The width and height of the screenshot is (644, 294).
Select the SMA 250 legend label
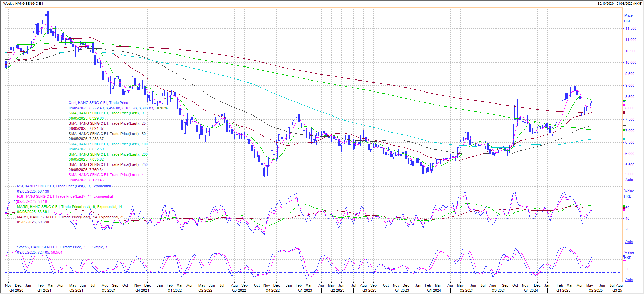(x=108, y=164)
